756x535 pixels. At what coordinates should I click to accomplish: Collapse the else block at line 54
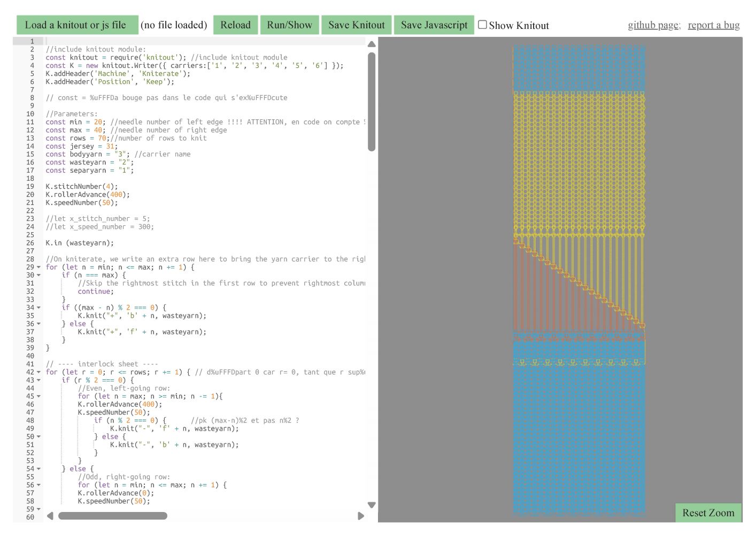coord(39,469)
